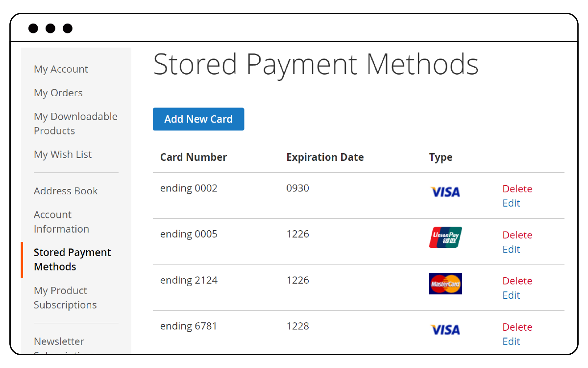Screen dimensions: 588x368
Task: Edit the card ending 0005
Action: pos(511,249)
